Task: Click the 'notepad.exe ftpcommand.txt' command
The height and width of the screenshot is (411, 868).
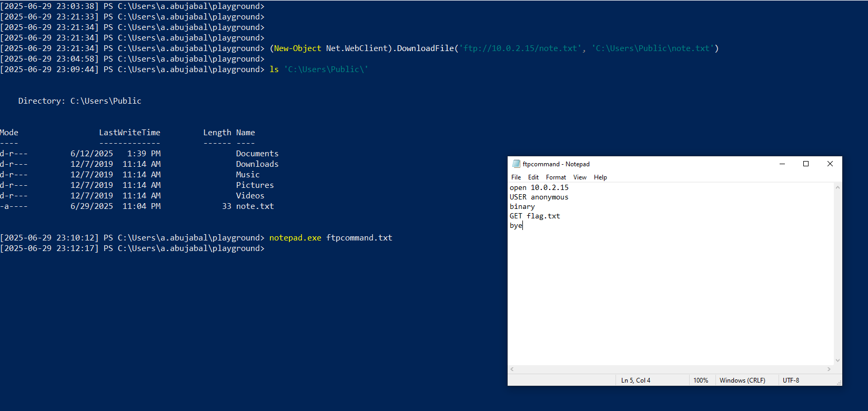Action: [x=331, y=238]
